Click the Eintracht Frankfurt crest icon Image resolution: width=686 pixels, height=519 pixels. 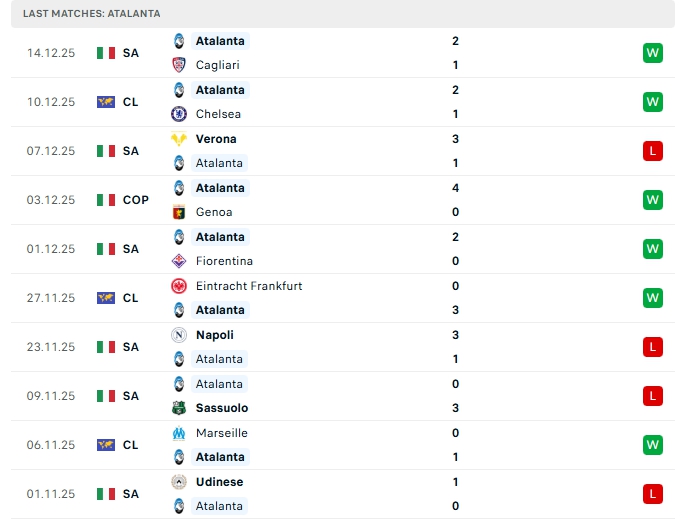[179, 286]
